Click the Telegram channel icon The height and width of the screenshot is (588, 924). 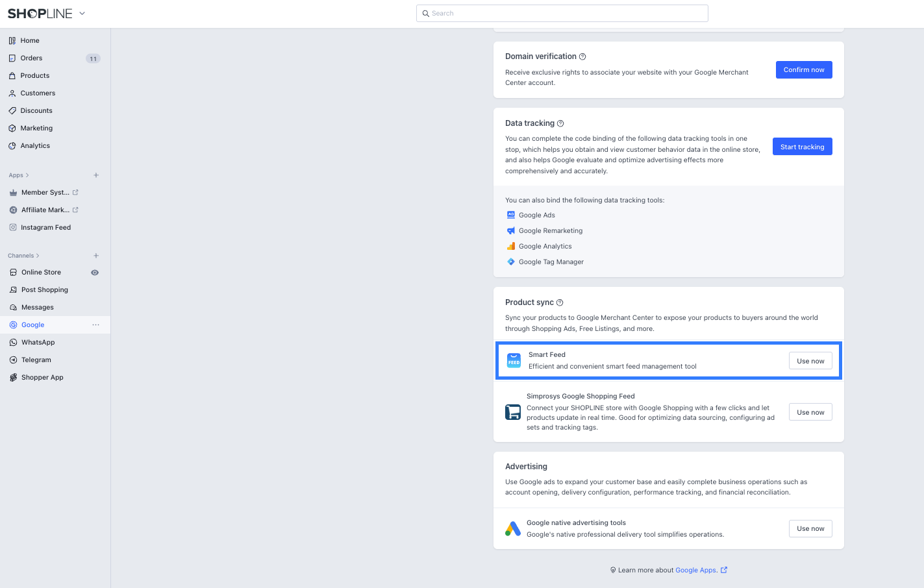pyautogui.click(x=13, y=360)
